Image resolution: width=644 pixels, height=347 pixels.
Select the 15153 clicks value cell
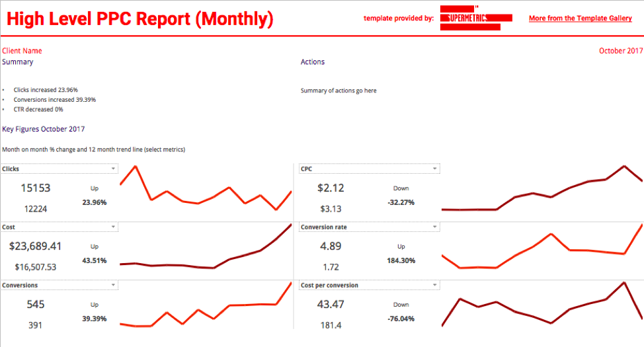click(35, 188)
